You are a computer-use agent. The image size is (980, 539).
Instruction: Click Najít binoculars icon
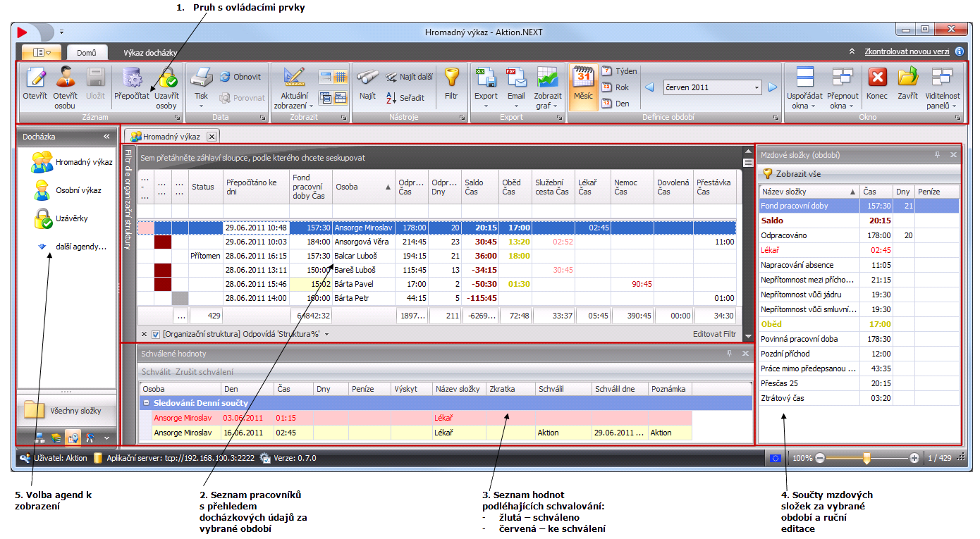(367, 85)
